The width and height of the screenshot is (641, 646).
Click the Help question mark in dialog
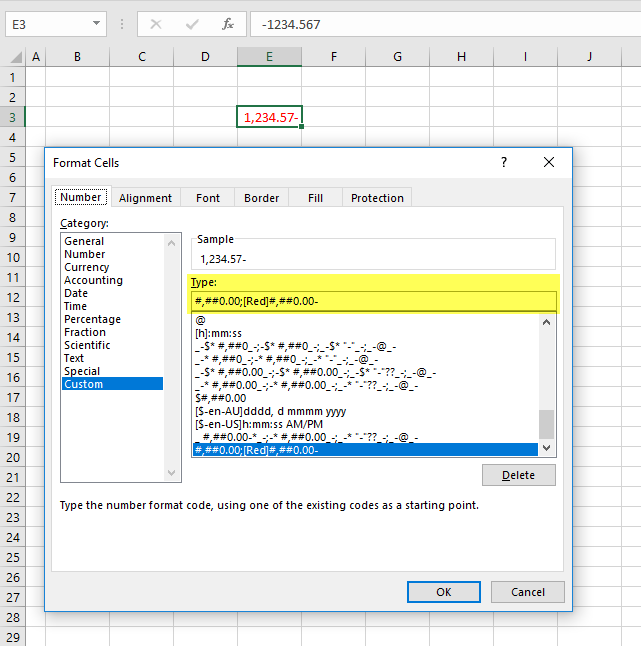tap(504, 162)
